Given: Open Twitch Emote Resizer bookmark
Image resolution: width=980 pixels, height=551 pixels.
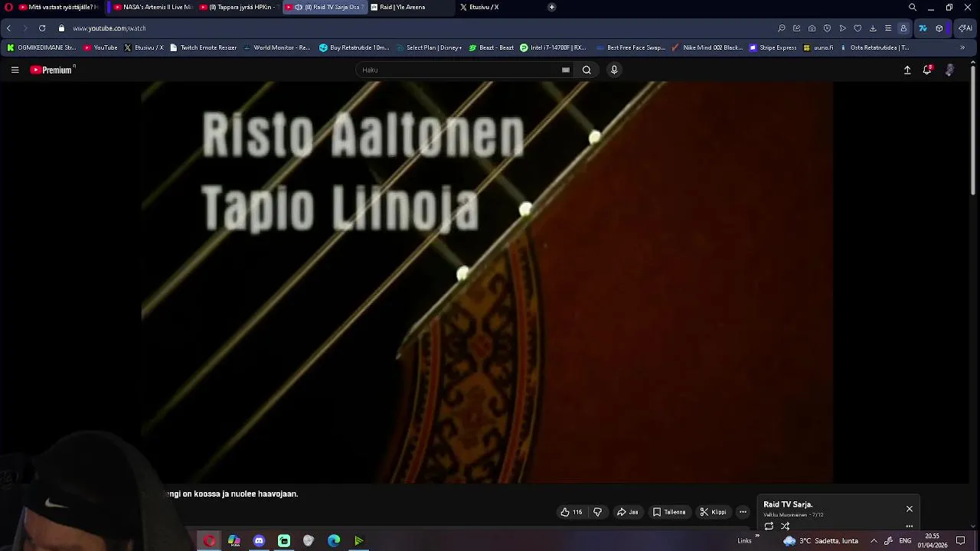Looking at the screenshot, I should pos(203,47).
